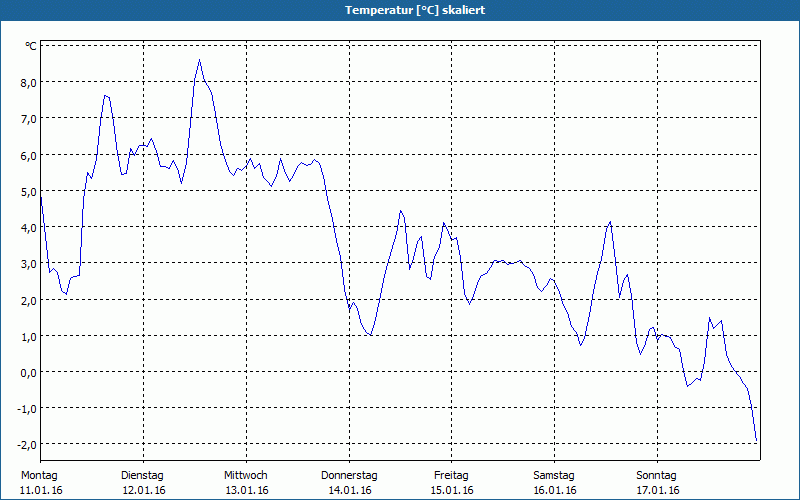
Task: Click the °C unit label on the y-axis
Action: click(x=30, y=46)
